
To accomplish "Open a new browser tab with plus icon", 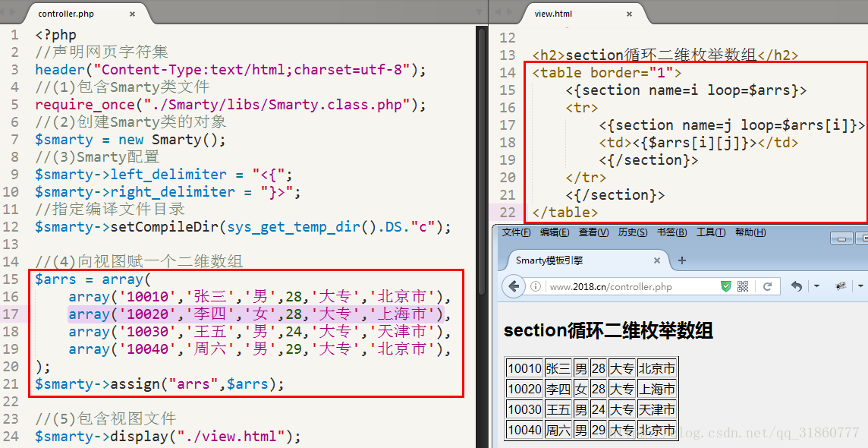I will 682,260.
